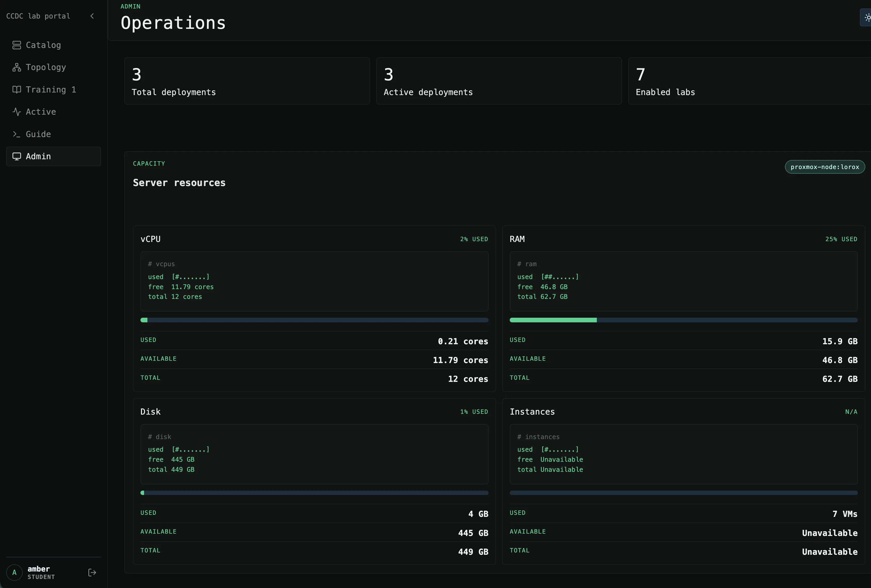Click the vCPU usage progress bar
The width and height of the screenshot is (871, 588).
pyautogui.click(x=314, y=320)
